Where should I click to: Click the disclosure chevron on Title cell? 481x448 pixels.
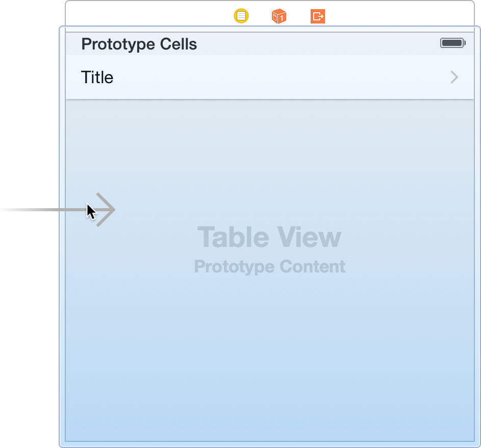click(x=454, y=77)
